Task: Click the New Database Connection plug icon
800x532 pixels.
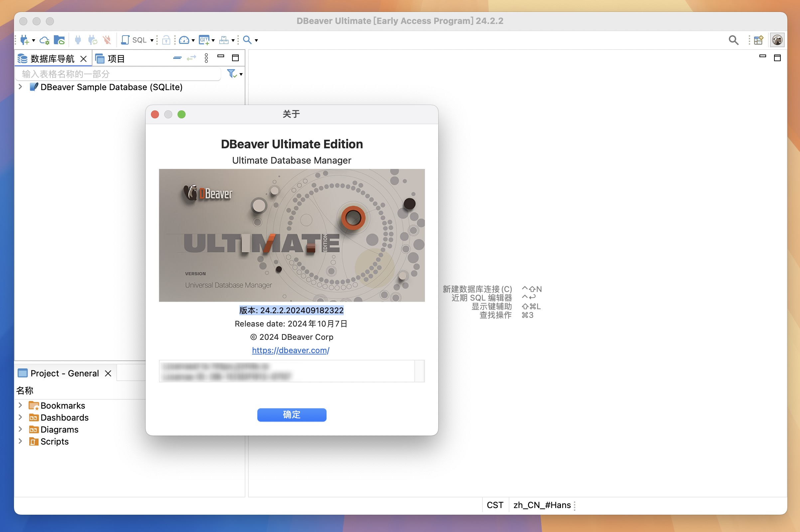Action: [25, 40]
